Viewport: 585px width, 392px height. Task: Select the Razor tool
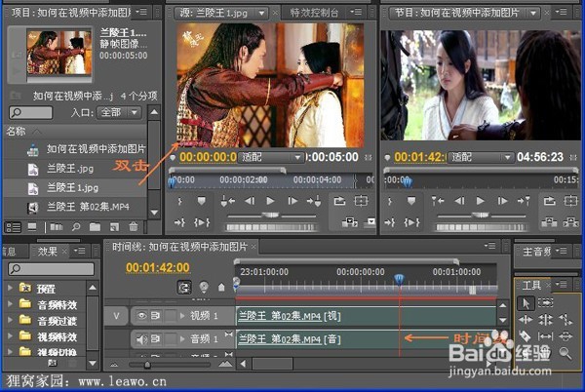[x=526, y=336]
